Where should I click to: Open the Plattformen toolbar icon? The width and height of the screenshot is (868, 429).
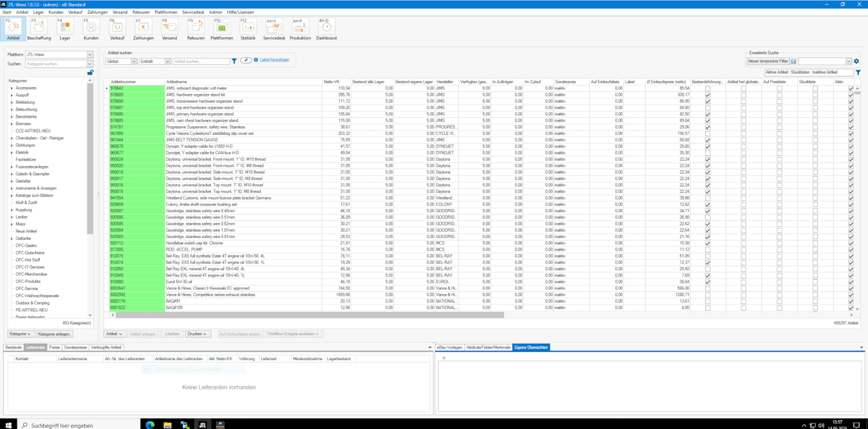pyautogui.click(x=222, y=30)
